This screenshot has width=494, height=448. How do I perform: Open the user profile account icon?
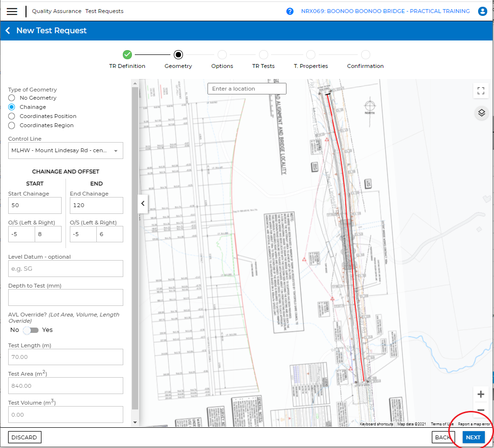[x=482, y=12]
